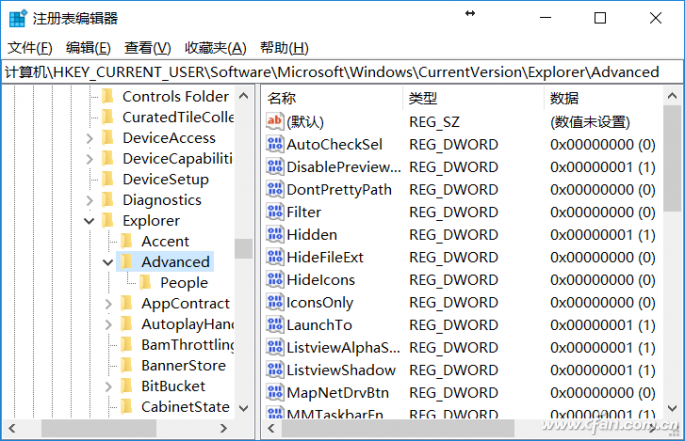Expand the AppContract tree node

[108, 304]
